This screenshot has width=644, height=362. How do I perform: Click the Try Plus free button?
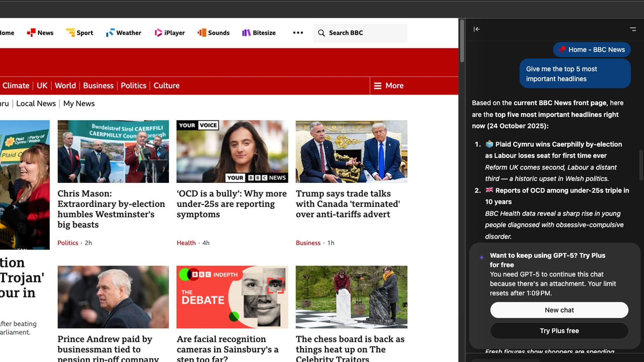pyautogui.click(x=559, y=331)
